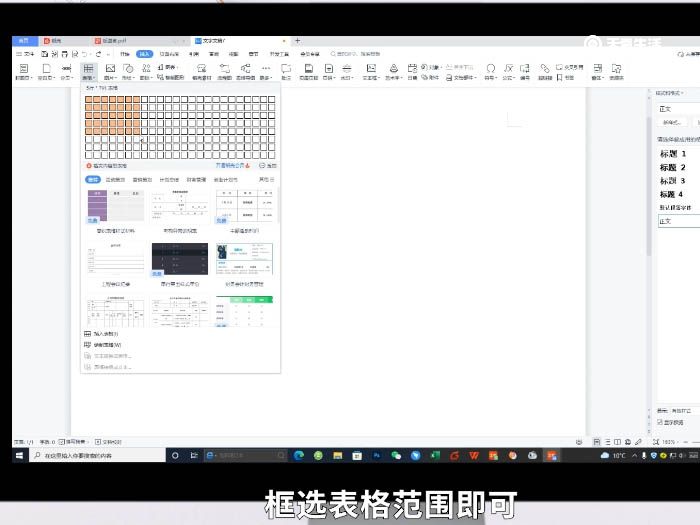Switch to the 开始 (Home) ribbon tab

click(x=125, y=54)
